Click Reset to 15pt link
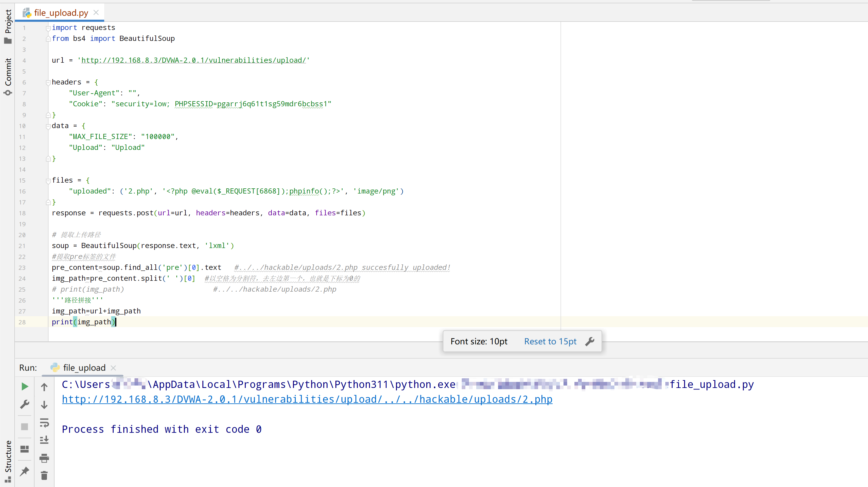The width and height of the screenshot is (868, 487). click(x=550, y=342)
